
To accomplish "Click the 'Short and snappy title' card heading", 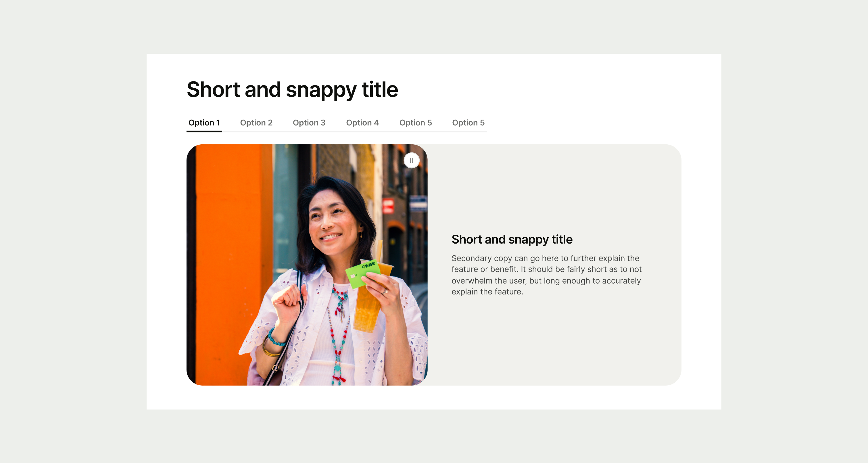I will pos(512,240).
